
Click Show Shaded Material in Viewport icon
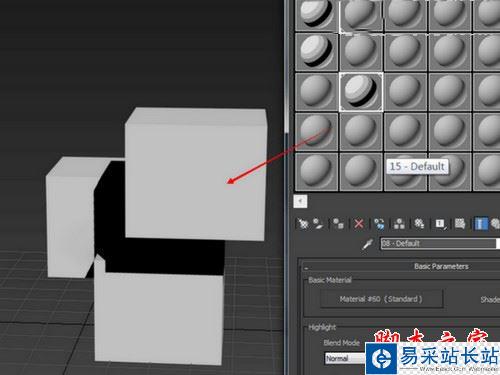[460, 224]
